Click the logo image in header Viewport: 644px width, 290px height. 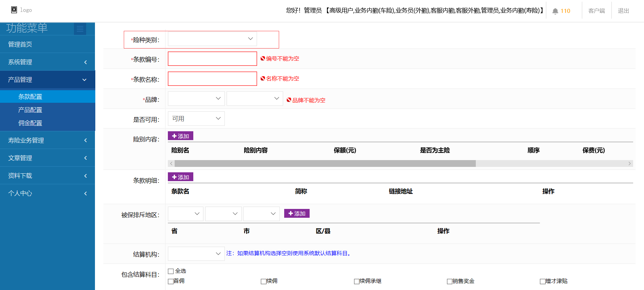coord(14,10)
